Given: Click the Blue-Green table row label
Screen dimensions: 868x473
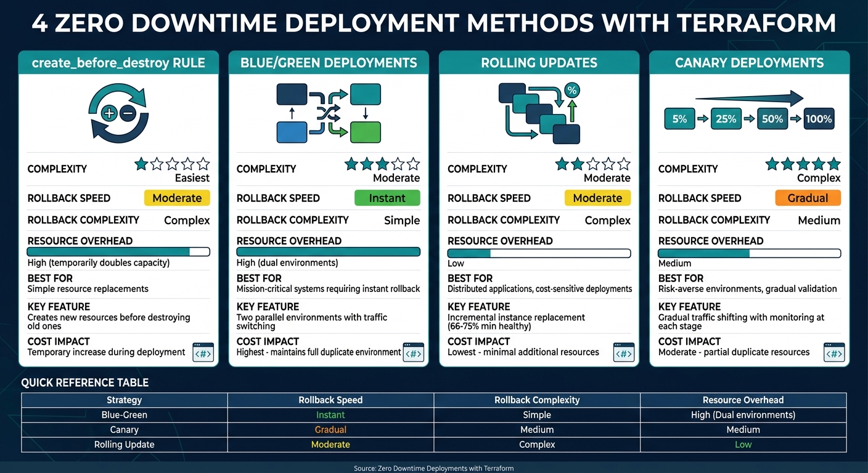Looking at the screenshot, I should coord(124,415).
